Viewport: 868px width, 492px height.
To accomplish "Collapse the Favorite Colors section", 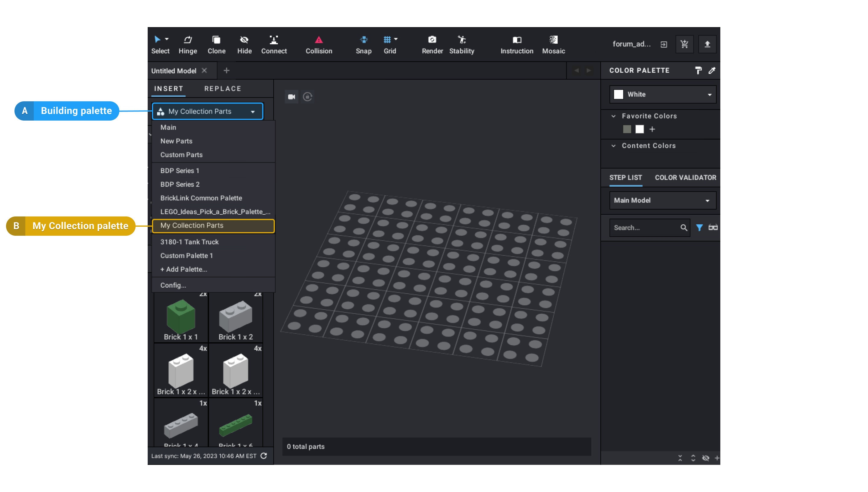I will click(x=613, y=116).
